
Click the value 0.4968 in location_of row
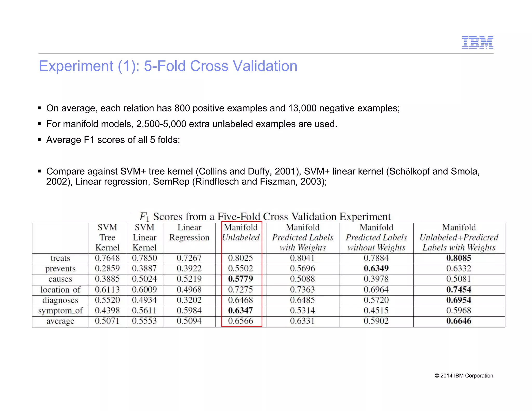189,289
